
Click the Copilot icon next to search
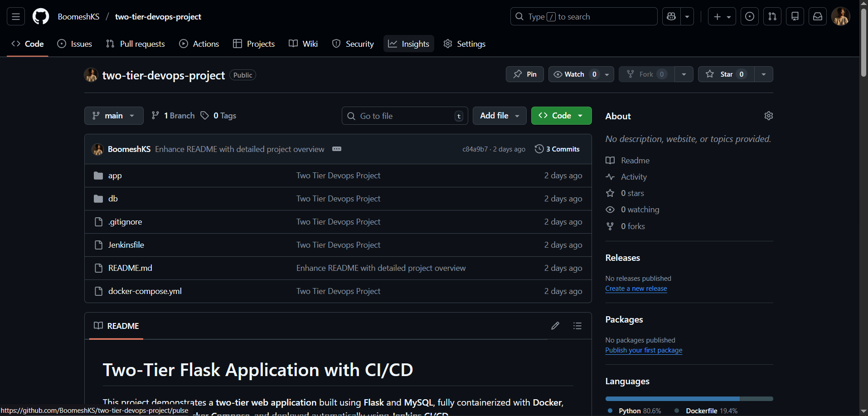[671, 16]
